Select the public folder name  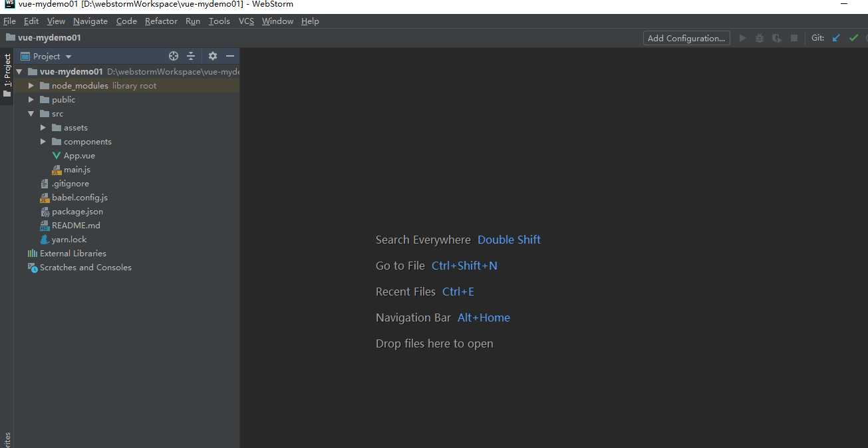click(64, 100)
